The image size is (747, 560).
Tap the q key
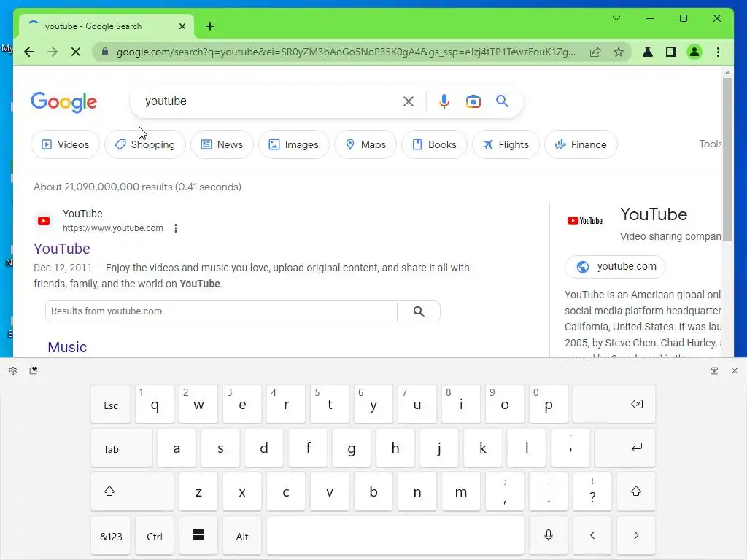tap(155, 405)
